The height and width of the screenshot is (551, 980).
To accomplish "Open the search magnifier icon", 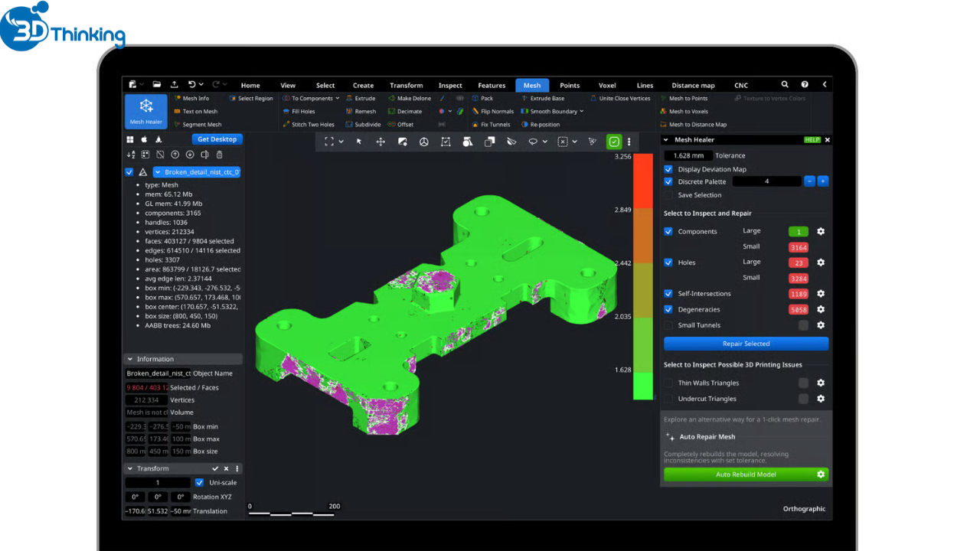I will coord(785,85).
